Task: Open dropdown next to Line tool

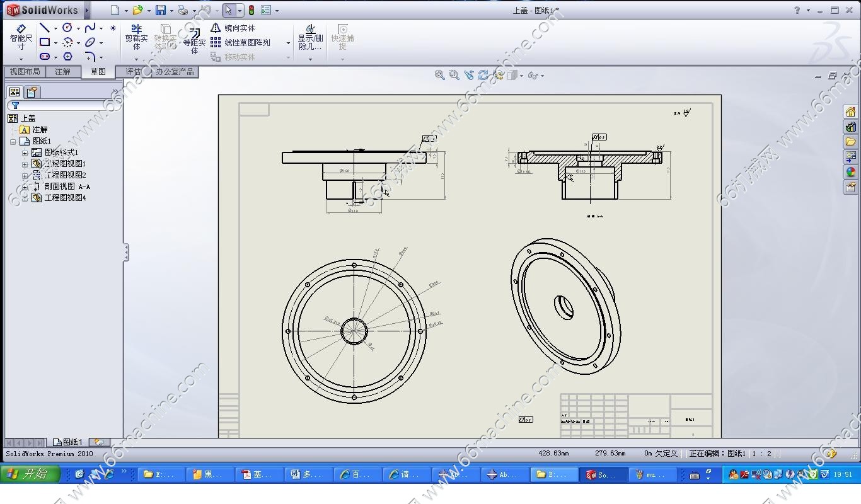Action: point(55,28)
